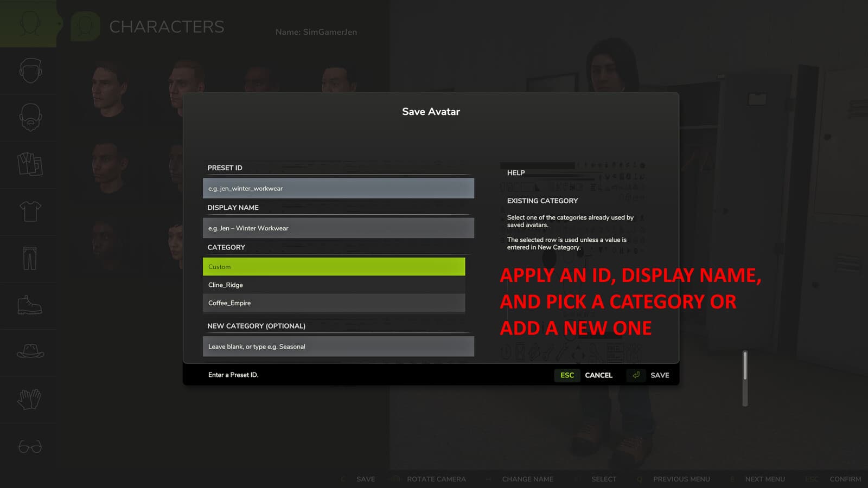868x488 pixels.
Task: Select the gloves icon in sidebar
Action: [x=29, y=399]
